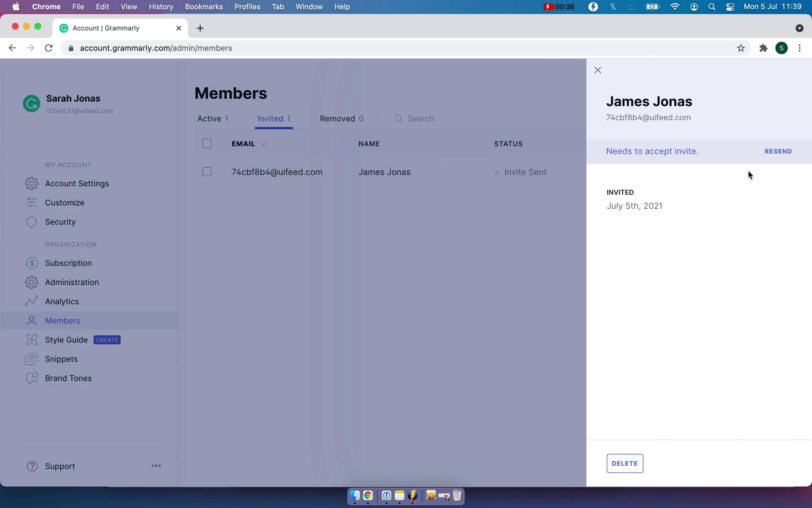Click the search magnifier icon in Members

pos(398,119)
